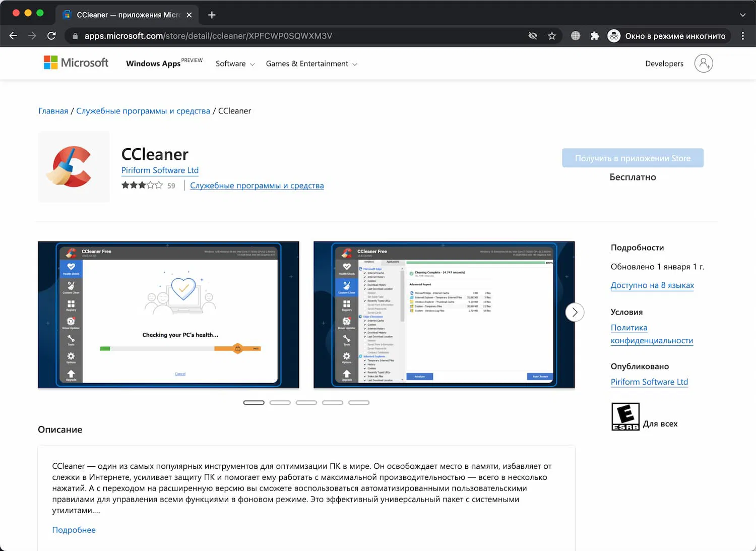Open the account sign-in icon
Screen dimensions: 756x551
click(704, 64)
